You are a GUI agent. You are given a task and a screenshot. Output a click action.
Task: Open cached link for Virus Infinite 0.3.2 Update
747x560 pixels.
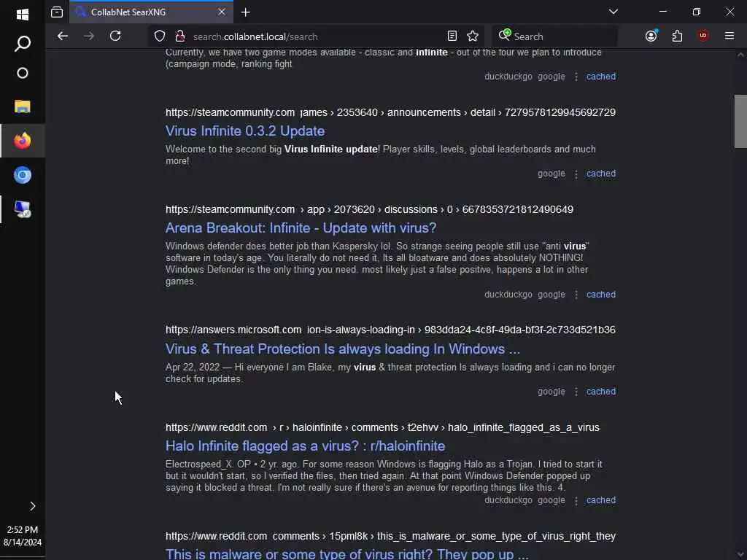pos(601,174)
